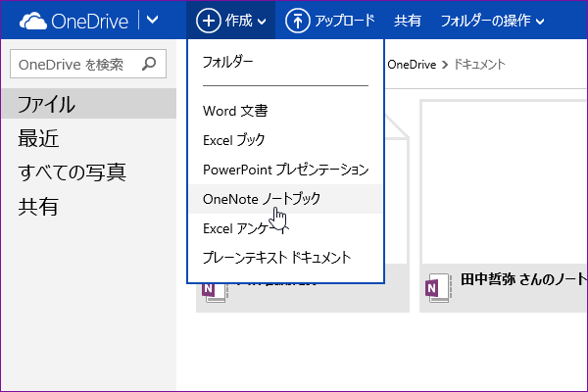Click the OneNote icon on 田中哲弥 tile
This screenshot has height=392, width=588.
click(437, 288)
